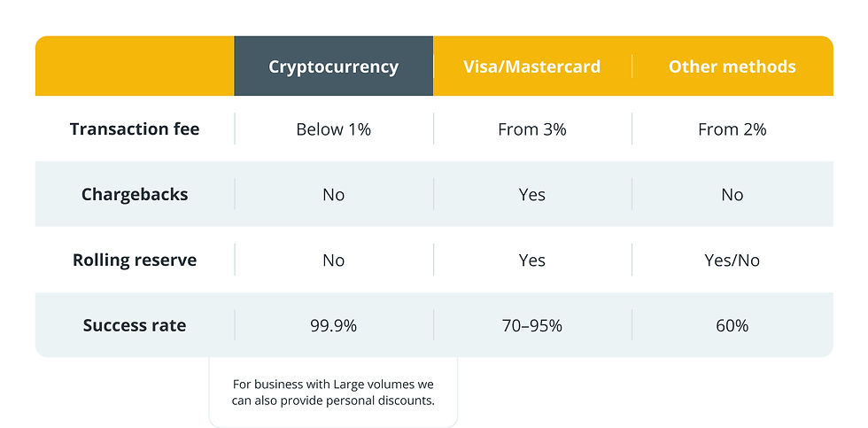Image resolution: width=868 pixels, height=428 pixels.
Task: Select the Visa/Mastercard column header
Action: coord(532,66)
